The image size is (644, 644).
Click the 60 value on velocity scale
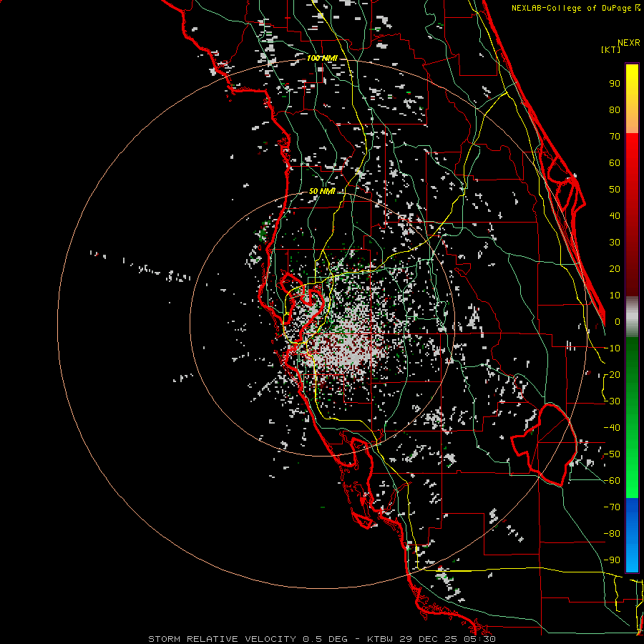pos(615,163)
